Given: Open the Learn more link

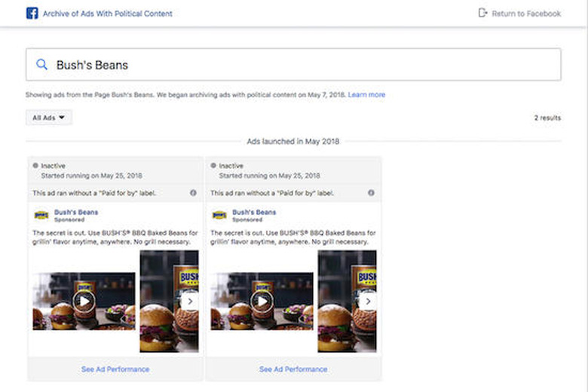Looking at the screenshot, I should tap(366, 95).
